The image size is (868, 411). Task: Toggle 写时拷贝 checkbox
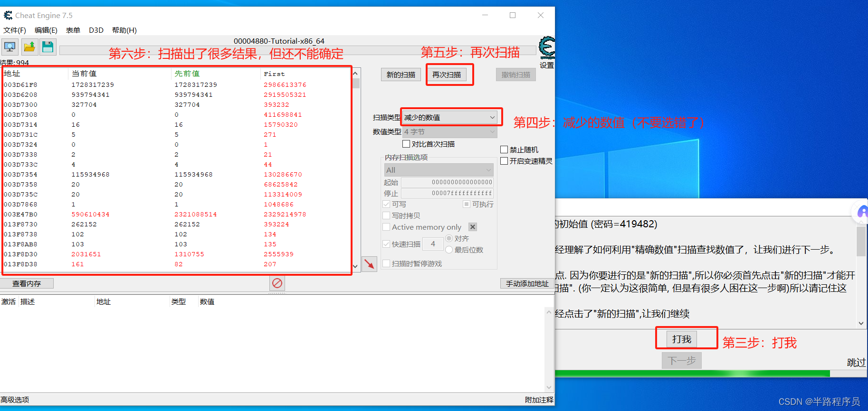tap(386, 215)
